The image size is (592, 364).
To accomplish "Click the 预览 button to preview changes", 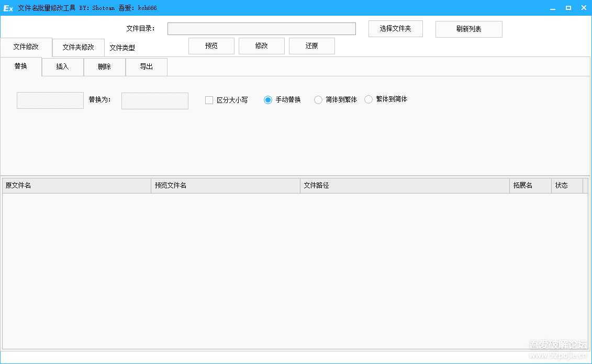I will click(x=211, y=46).
